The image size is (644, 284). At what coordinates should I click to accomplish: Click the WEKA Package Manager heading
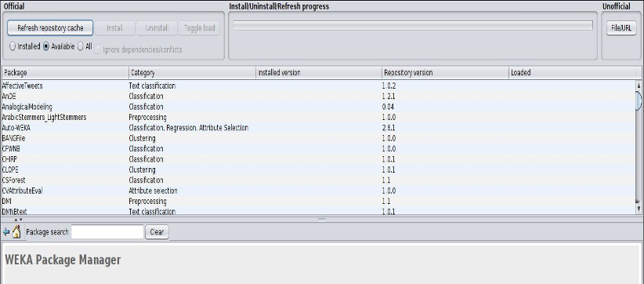63,260
